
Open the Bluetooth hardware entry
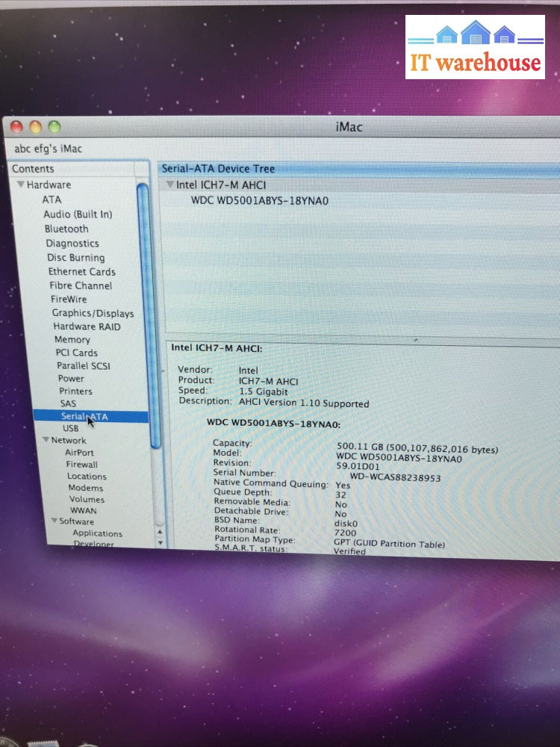tap(66, 229)
